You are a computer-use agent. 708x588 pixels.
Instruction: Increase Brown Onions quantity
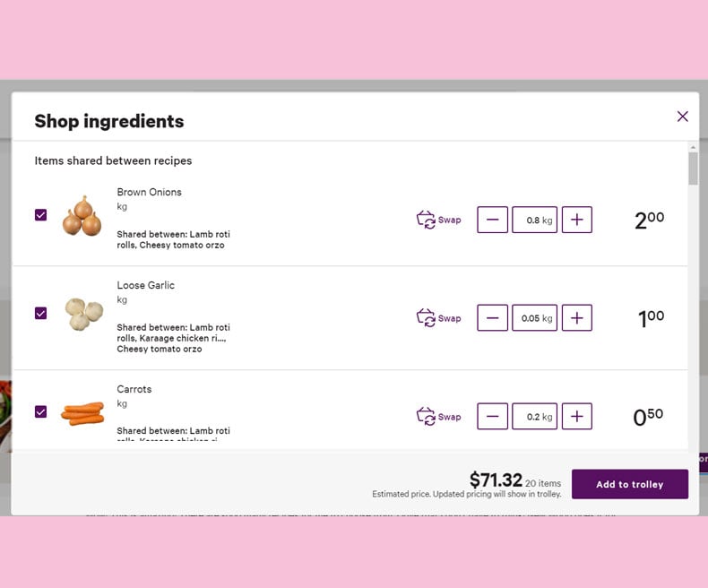(576, 220)
